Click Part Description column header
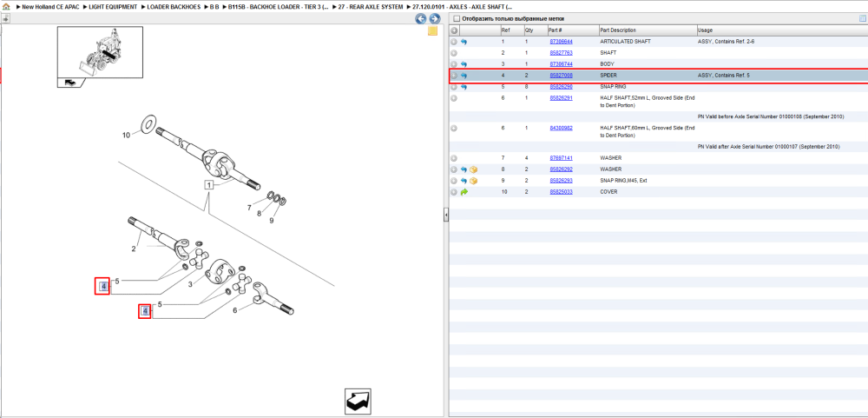The image size is (868, 418). [648, 30]
